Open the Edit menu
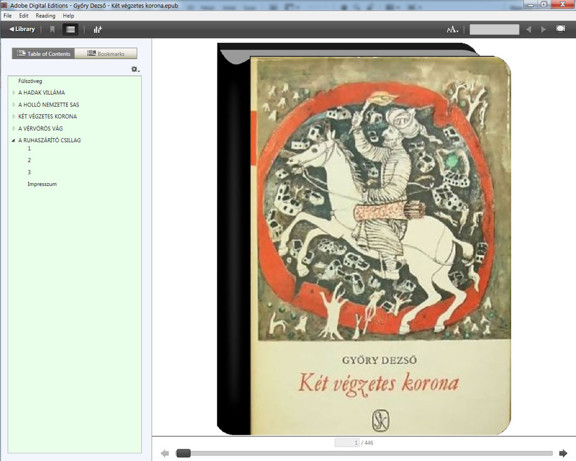 (x=24, y=16)
